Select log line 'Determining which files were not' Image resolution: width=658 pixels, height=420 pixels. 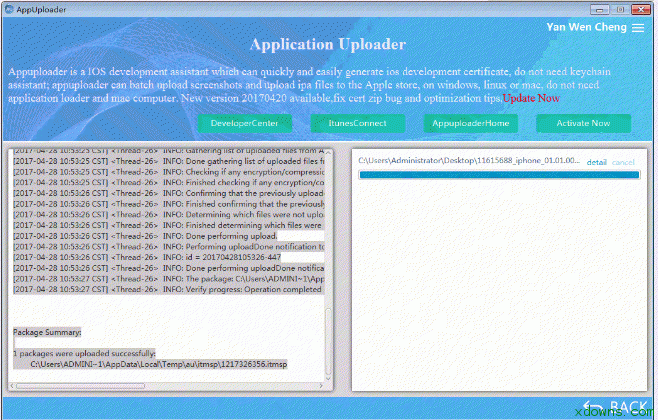pyautogui.click(x=169, y=214)
